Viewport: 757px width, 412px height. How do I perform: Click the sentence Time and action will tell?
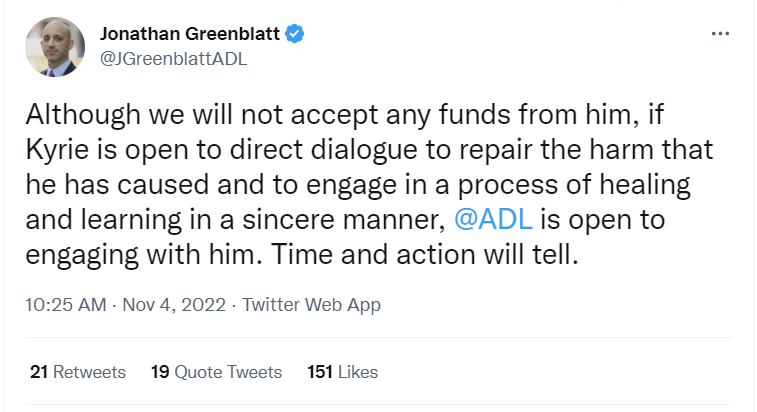coord(424,254)
